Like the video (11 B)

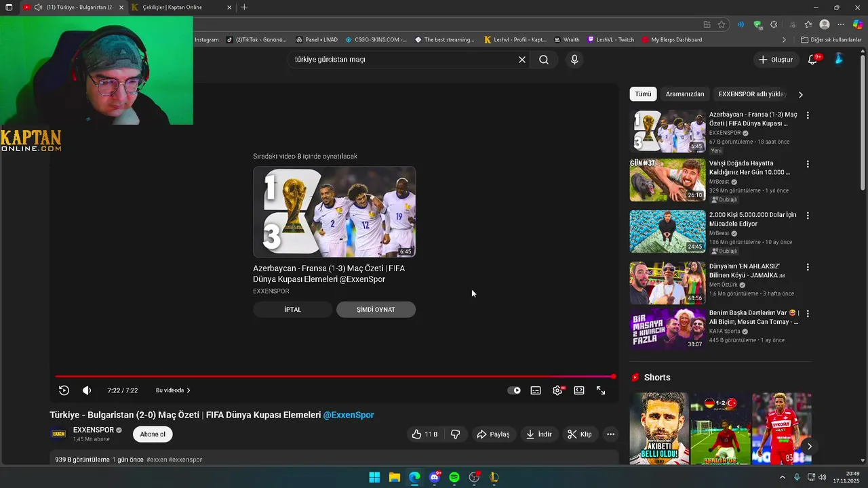tap(425, 434)
